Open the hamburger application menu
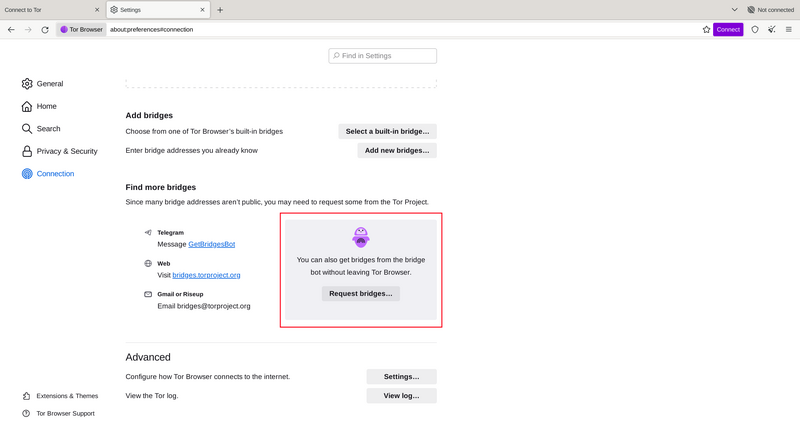Screen dimensions: 800x439 [788, 30]
